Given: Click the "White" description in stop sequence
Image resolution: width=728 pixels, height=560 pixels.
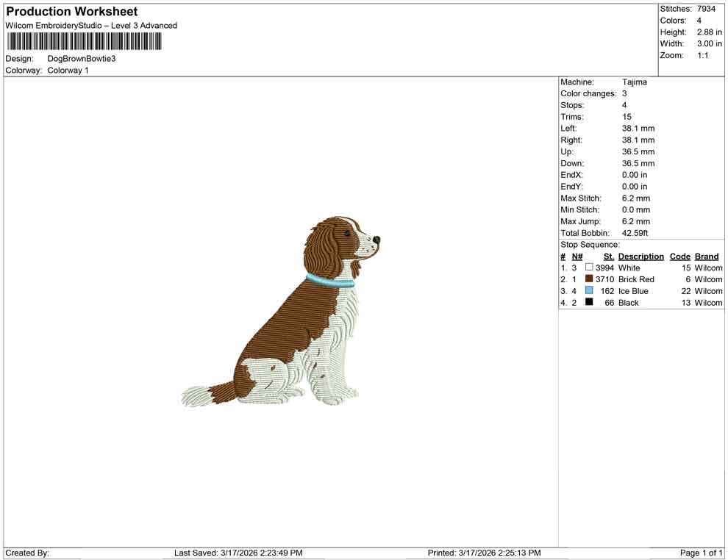Looking at the screenshot, I should pos(629,268).
